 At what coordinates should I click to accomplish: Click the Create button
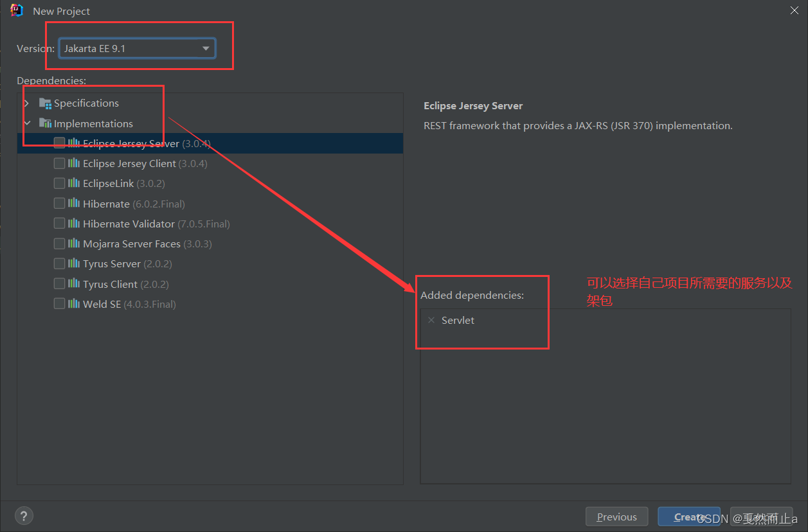[x=689, y=517]
